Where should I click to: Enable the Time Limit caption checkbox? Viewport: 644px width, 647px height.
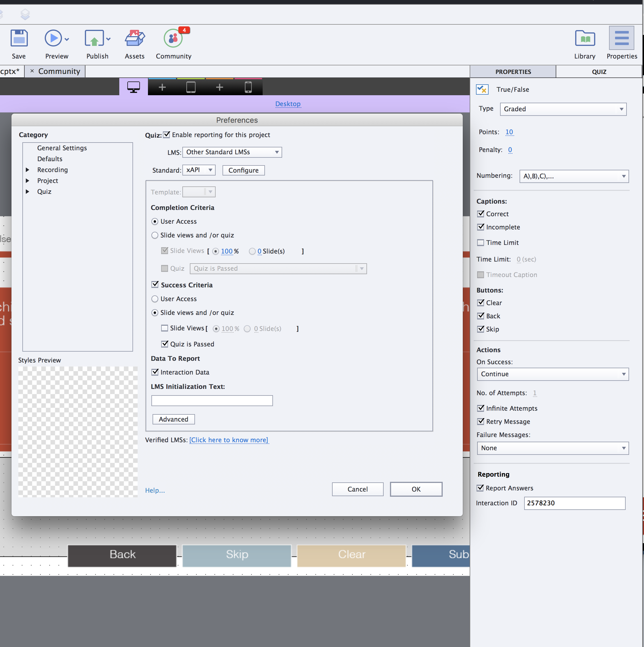pos(481,242)
